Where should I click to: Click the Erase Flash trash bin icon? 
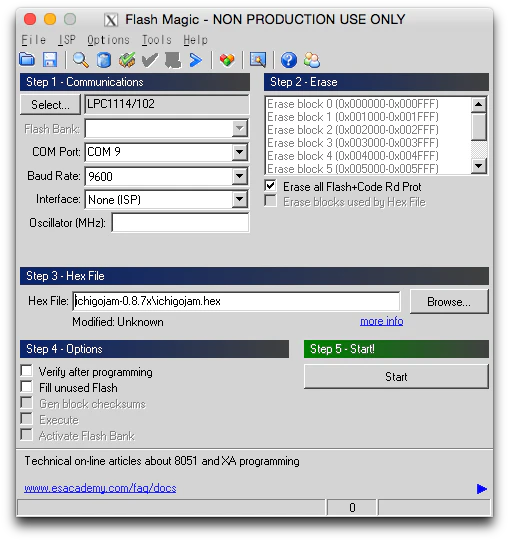(x=104, y=60)
